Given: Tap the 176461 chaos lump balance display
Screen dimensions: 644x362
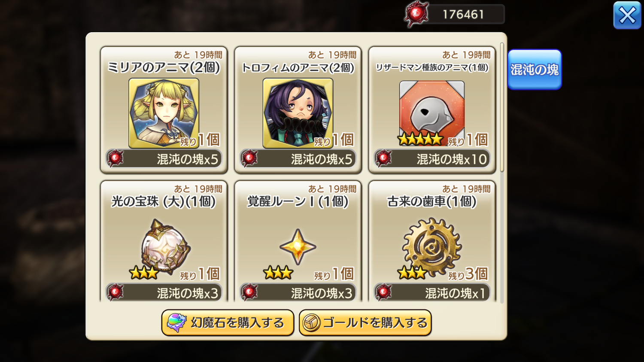Looking at the screenshot, I should (464, 14).
